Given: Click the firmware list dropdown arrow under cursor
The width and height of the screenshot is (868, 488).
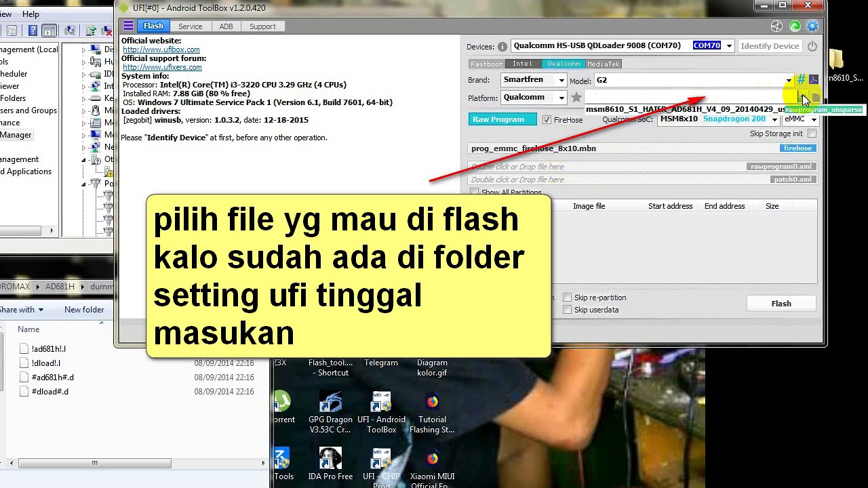Looking at the screenshot, I should click(x=802, y=98).
